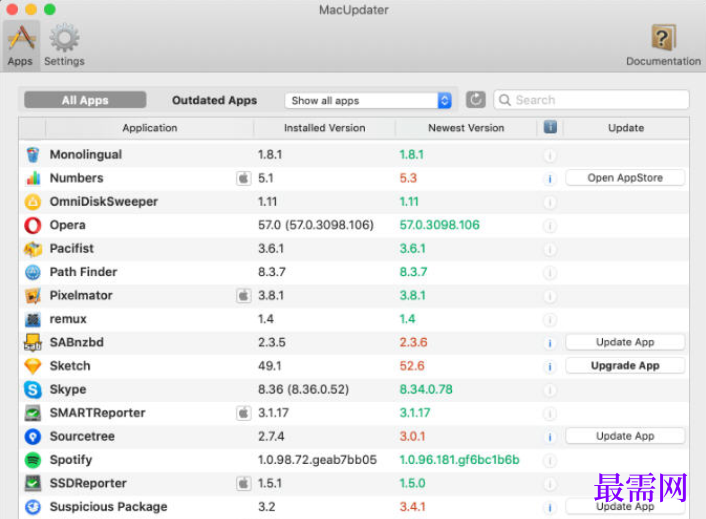Screen dimensions: 706x519
Task: Click the App Store badge beside SSDReporter
Action: 244,483
